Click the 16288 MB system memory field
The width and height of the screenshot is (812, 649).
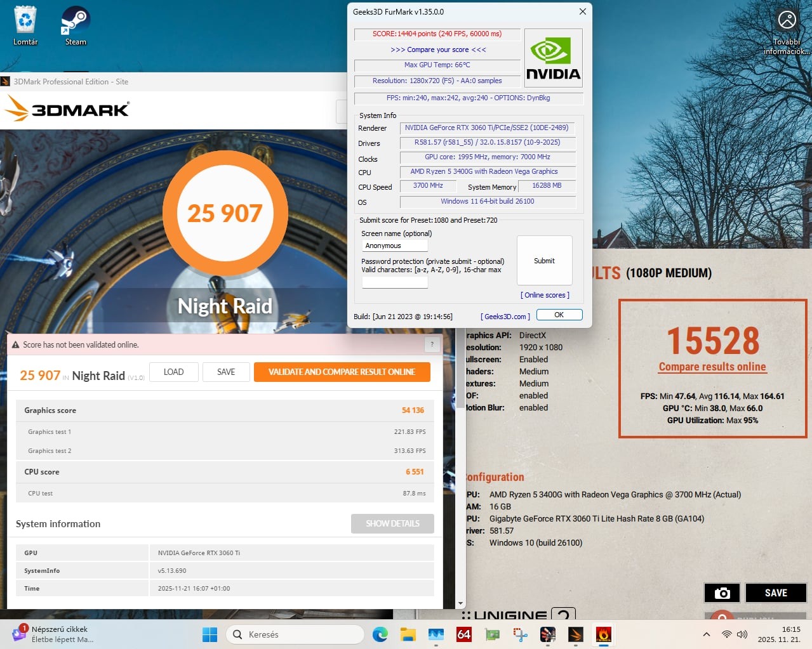(547, 185)
